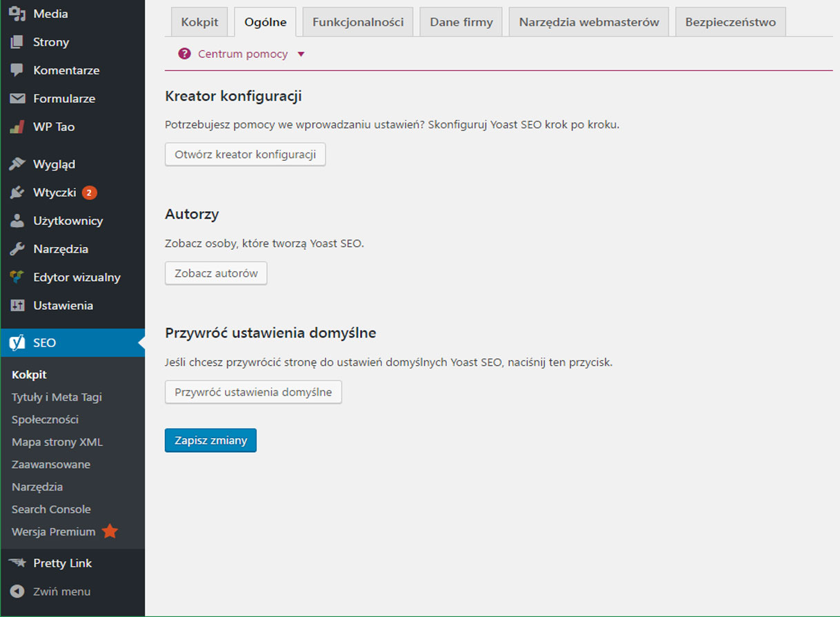Click the Edytor wizualny icon
This screenshot has height=617, width=840.
[x=17, y=277]
